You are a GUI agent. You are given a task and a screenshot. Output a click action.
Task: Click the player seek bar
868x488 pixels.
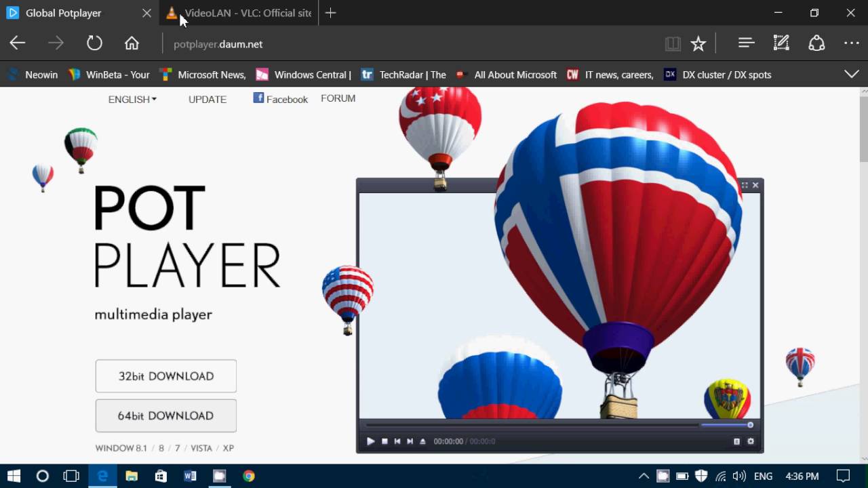(532, 425)
